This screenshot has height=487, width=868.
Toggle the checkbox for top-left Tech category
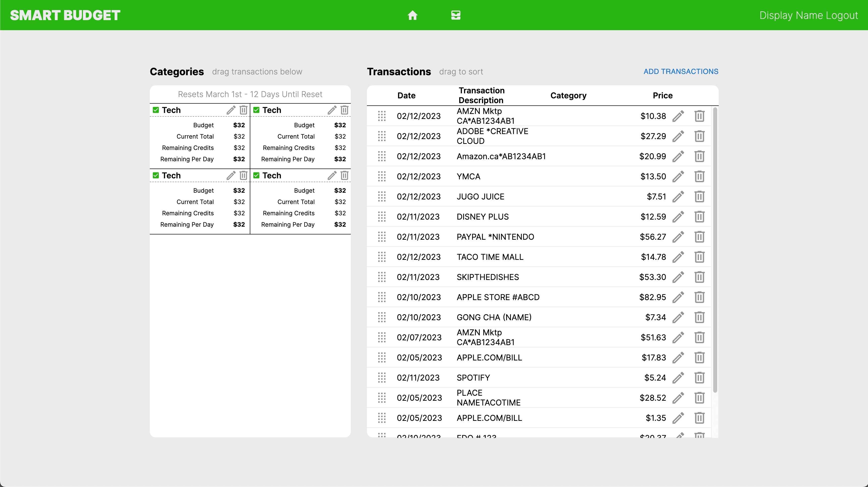[x=156, y=110]
